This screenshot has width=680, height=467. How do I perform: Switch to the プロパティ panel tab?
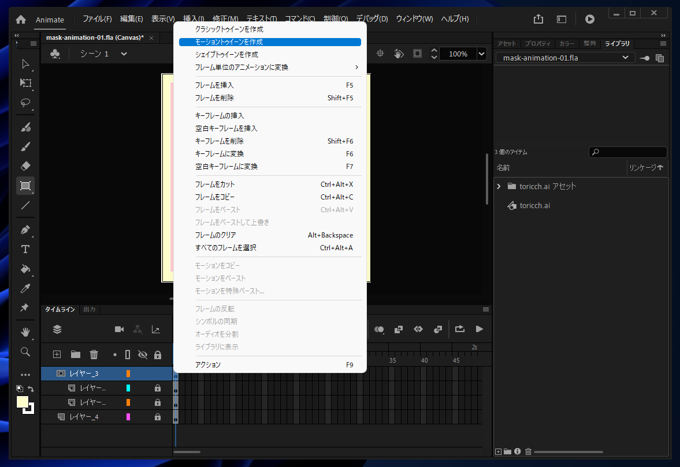[537, 44]
